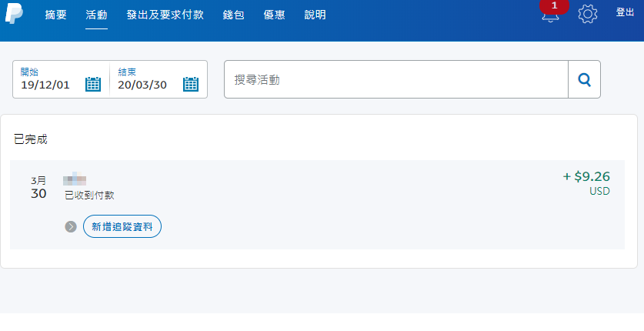644x331 pixels.
Task: Click the 已收到付款 transaction status text
Action: pos(89,195)
